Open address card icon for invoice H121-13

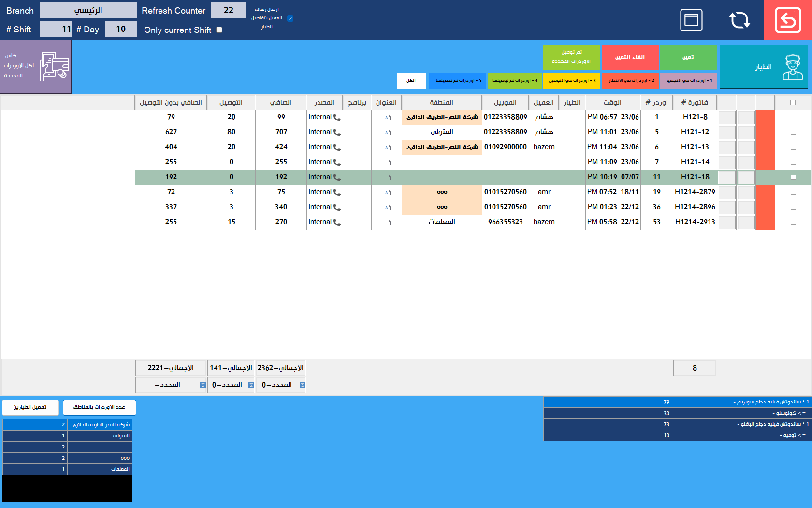387,147
